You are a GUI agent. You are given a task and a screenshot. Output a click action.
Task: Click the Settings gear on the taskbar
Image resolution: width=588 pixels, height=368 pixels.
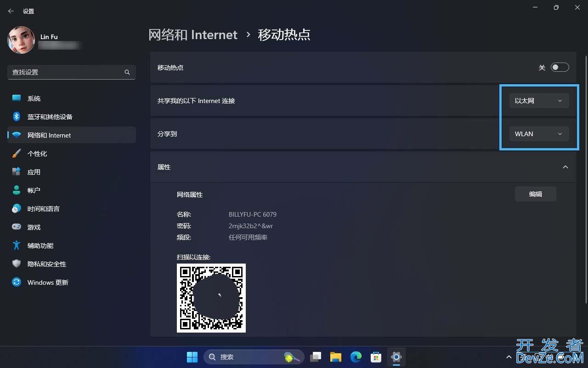tap(396, 357)
